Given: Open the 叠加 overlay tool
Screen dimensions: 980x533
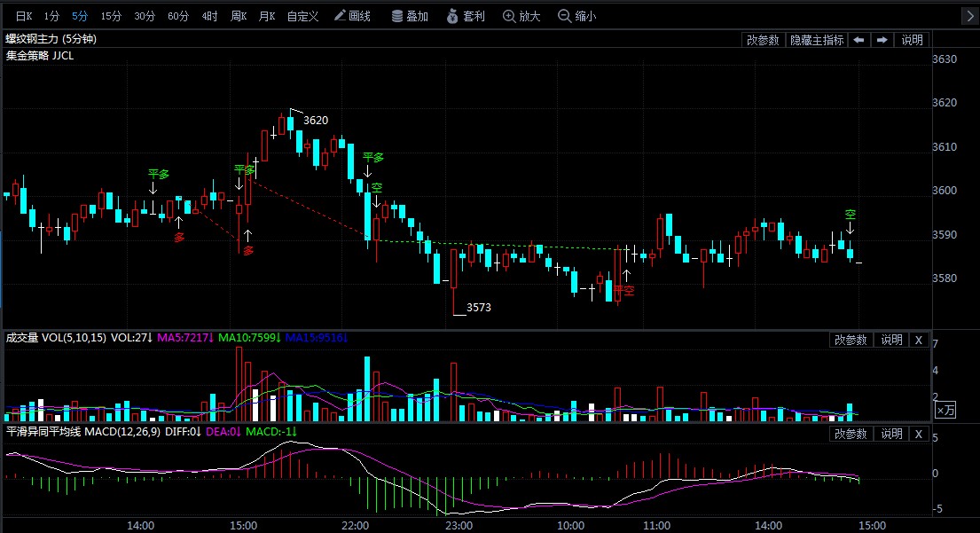Looking at the screenshot, I should (410, 16).
